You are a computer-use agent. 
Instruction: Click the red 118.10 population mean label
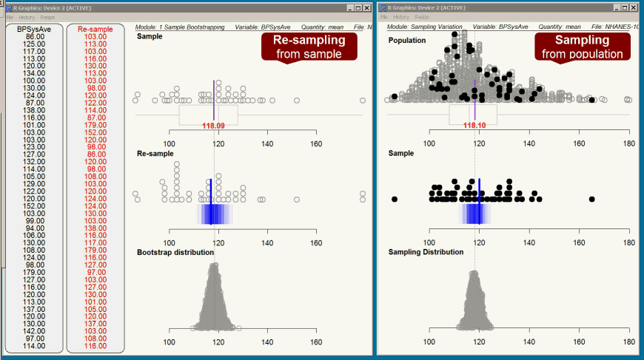tap(474, 126)
